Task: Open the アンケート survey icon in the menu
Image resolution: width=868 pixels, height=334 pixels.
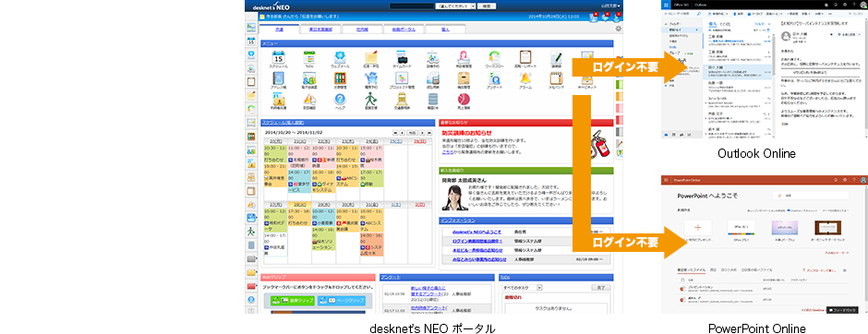Action: pos(495,78)
